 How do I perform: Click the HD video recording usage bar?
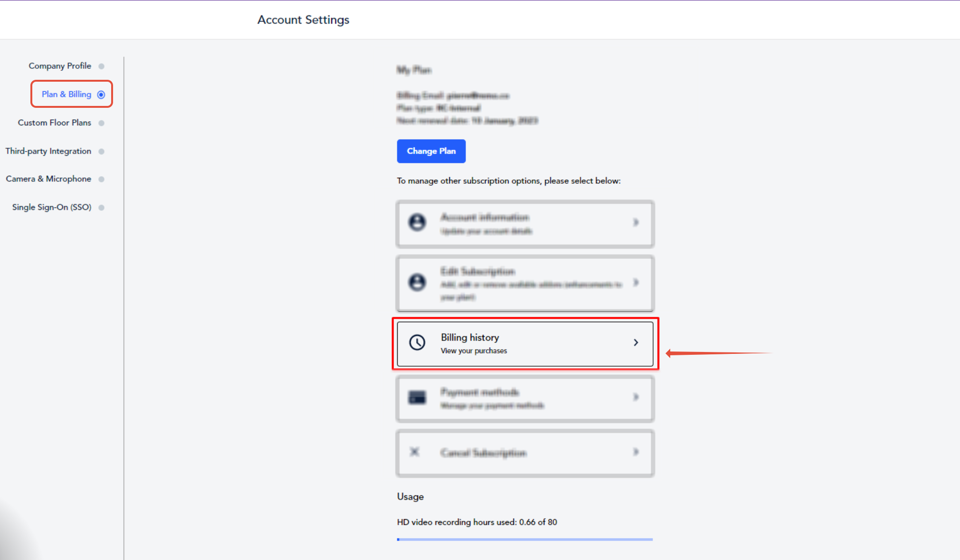click(524, 540)
